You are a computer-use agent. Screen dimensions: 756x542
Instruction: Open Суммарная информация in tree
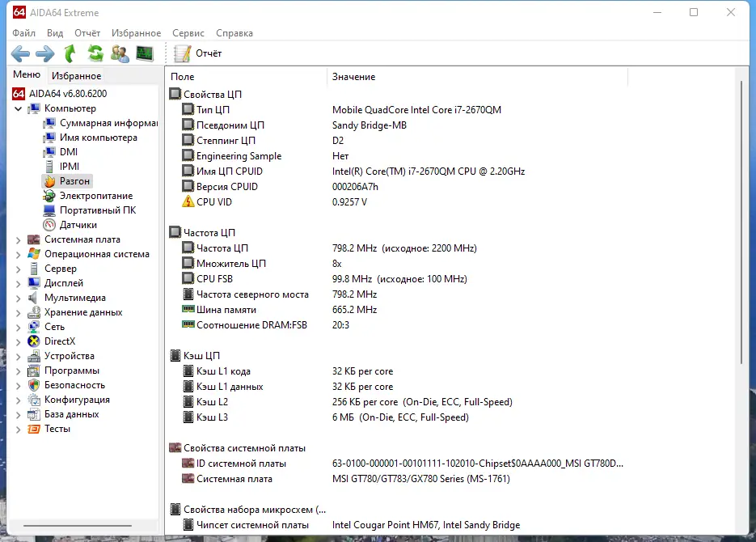coord(100,123)
